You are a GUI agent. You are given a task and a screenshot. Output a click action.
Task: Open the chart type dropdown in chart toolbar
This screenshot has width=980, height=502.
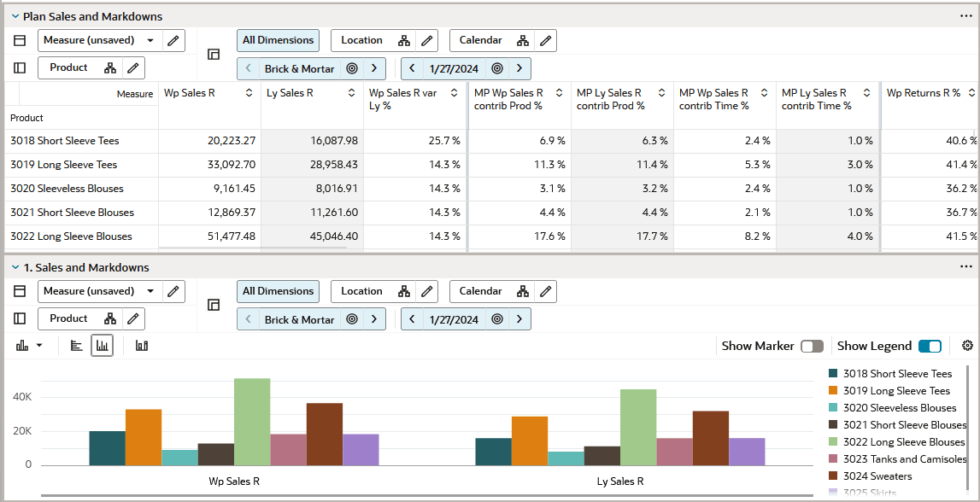point(30,346)
